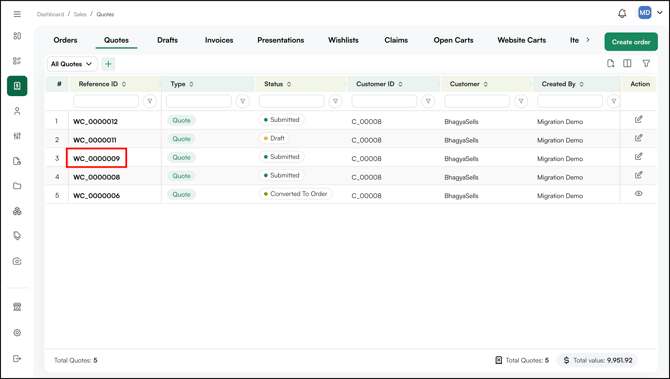Click the Create order button
This screenshot has height=379, width=670.
point(631,42)
